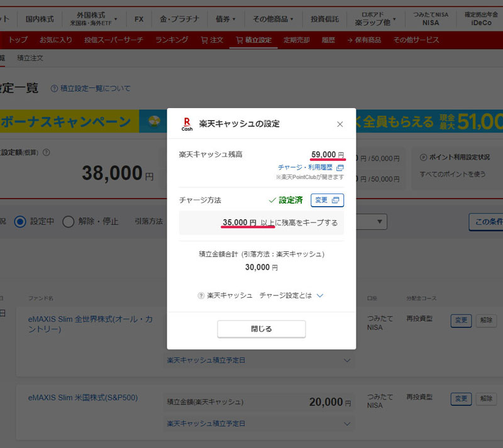
Task: Click the ポイント利用設定状況 icon
Action: pyautogui.click(x=423, y=157)
